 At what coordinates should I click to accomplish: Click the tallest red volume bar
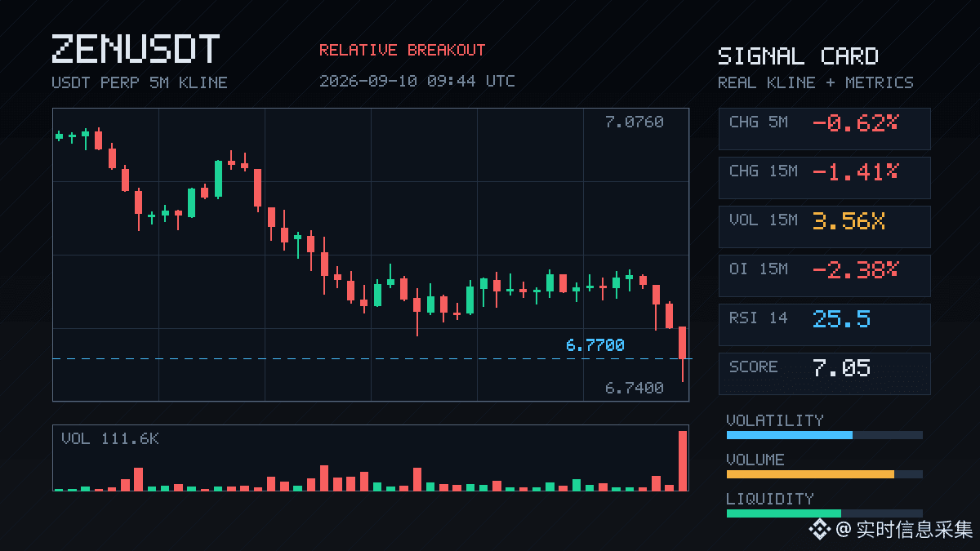point(683,460)
